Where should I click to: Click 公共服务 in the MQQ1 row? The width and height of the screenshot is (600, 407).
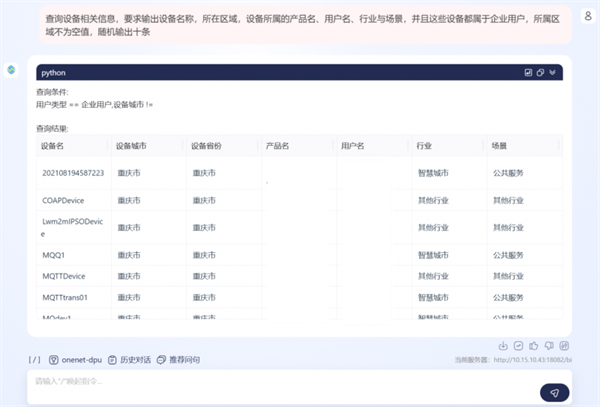pyautogui.click(x=508, y=255)
